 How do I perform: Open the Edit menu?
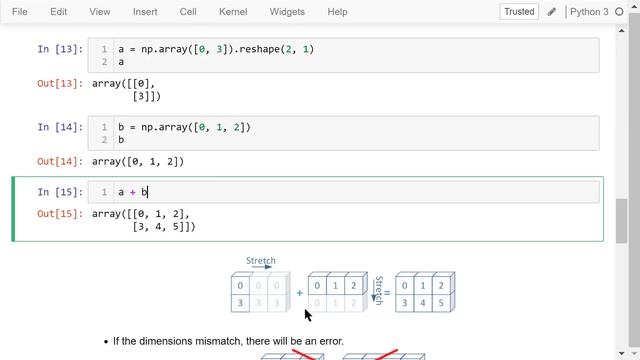tap(58, 12)
